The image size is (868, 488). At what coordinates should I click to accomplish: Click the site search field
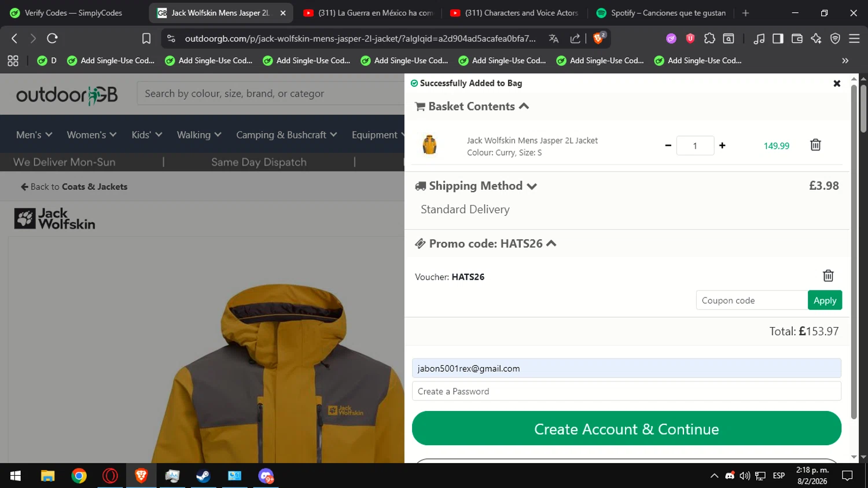[271, 93]
